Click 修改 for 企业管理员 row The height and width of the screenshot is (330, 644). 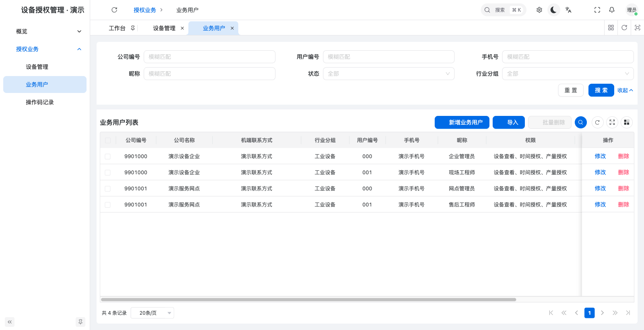[x=601, y=156]
